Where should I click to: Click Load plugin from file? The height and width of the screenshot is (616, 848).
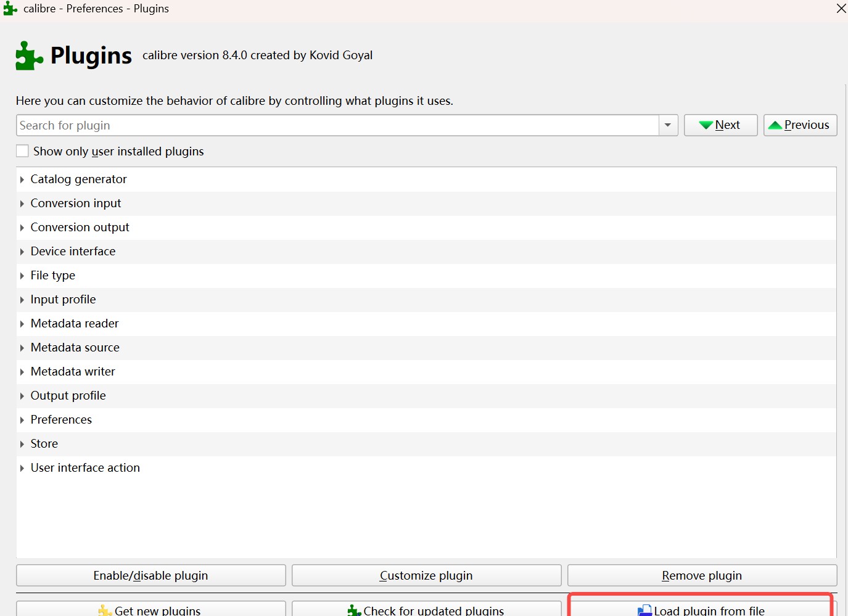tap(702, 609)
